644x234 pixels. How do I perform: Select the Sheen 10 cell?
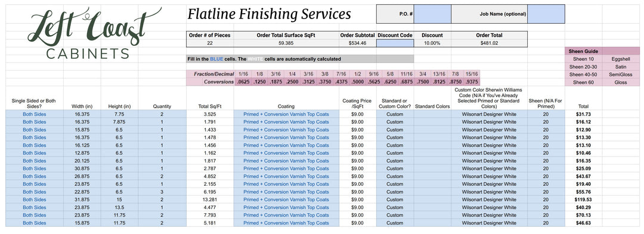pos(583,59)
